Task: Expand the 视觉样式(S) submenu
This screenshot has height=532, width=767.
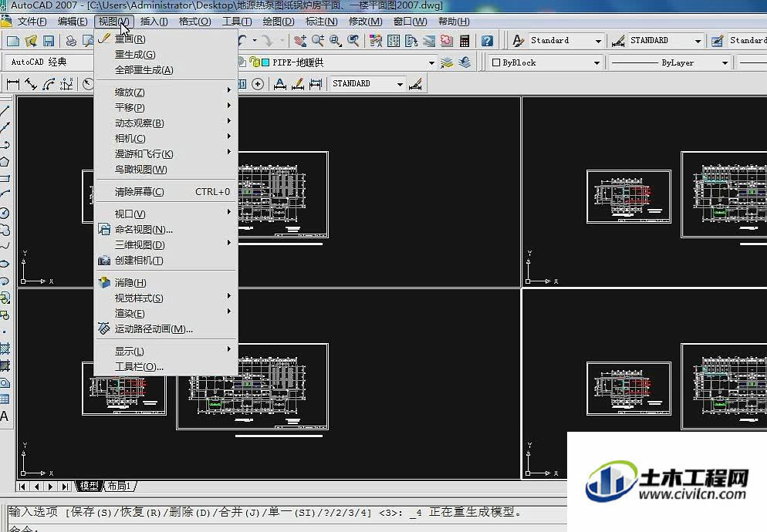Action: point(167,298)
